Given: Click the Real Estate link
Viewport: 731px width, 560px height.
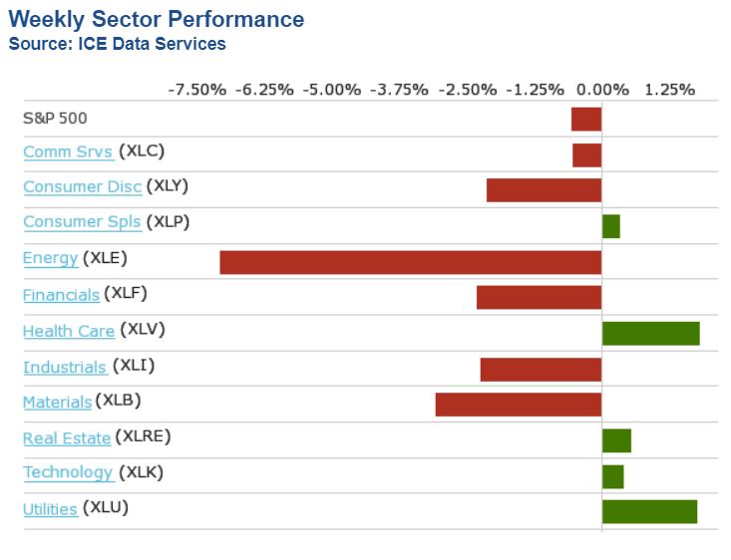Looking at the screenshot, I should tap(67, 438).
